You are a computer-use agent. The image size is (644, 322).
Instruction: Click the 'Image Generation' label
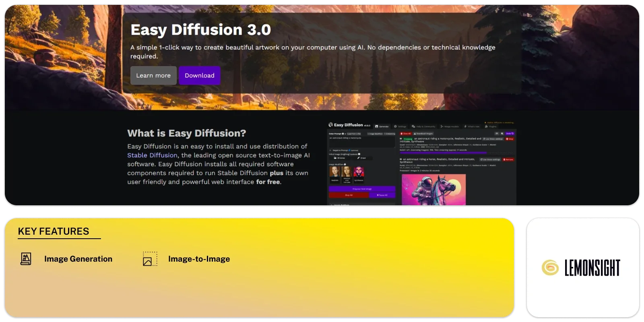[78, 259]
